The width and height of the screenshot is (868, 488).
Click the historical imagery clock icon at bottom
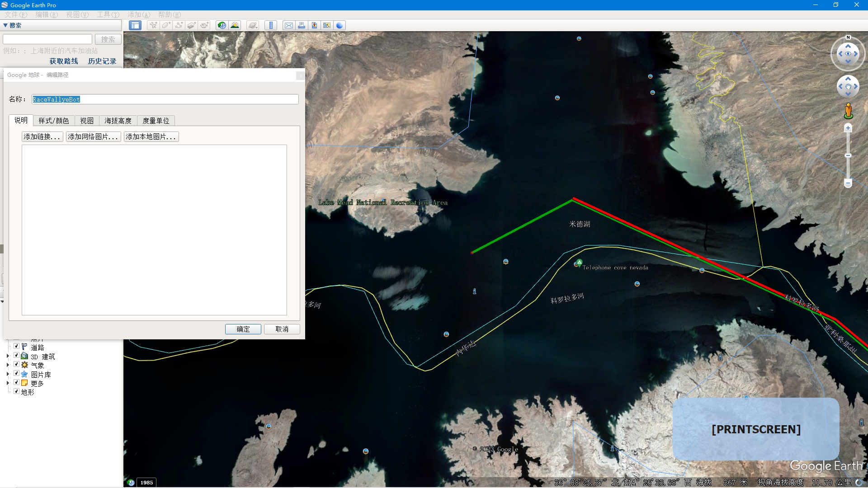[x=131, y=483]
